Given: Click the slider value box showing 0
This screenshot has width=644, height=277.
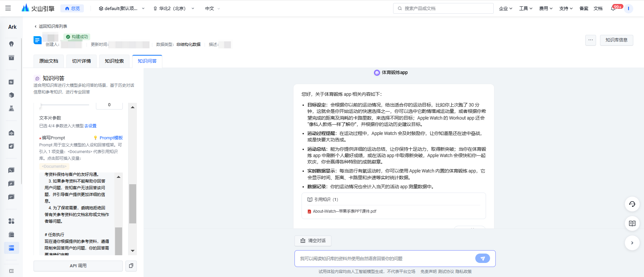Looking at the screenshot, I should click(x=109, y=105).
